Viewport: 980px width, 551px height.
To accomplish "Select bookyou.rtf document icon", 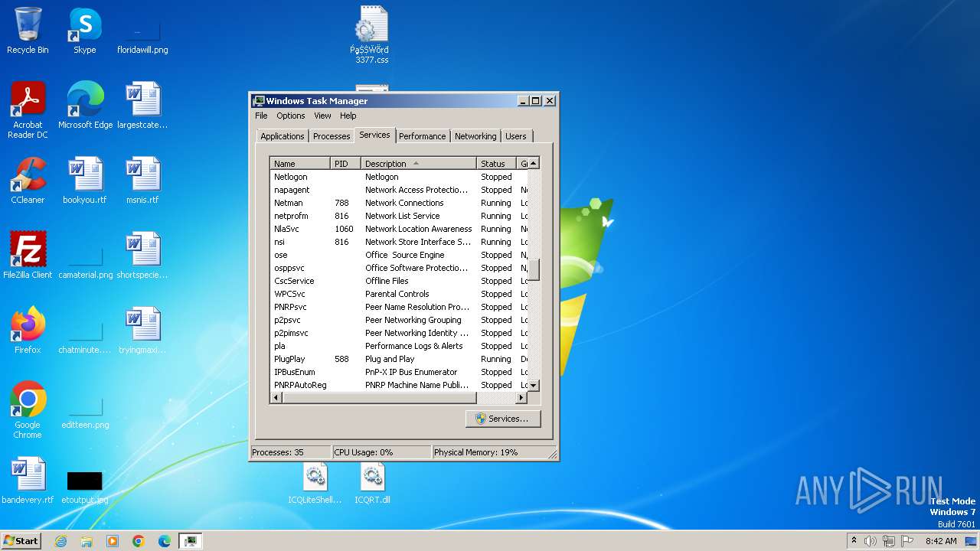I will (x=85, y=181).
